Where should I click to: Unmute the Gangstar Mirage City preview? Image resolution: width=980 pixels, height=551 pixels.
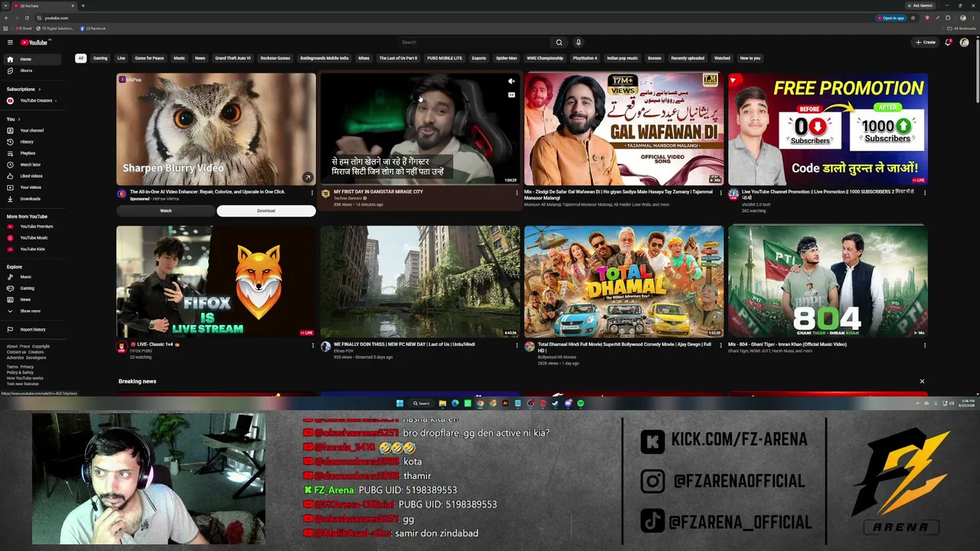pos(511,81)
